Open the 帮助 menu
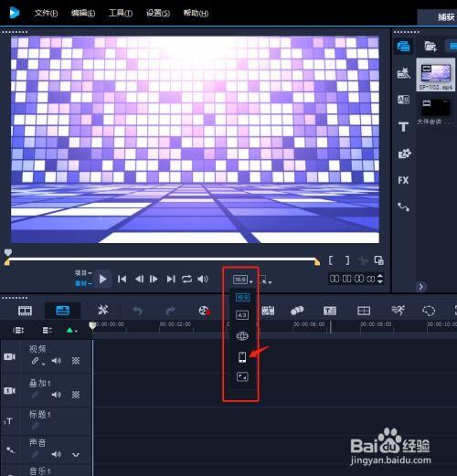 pyautogui.click(x=196, y=13)
